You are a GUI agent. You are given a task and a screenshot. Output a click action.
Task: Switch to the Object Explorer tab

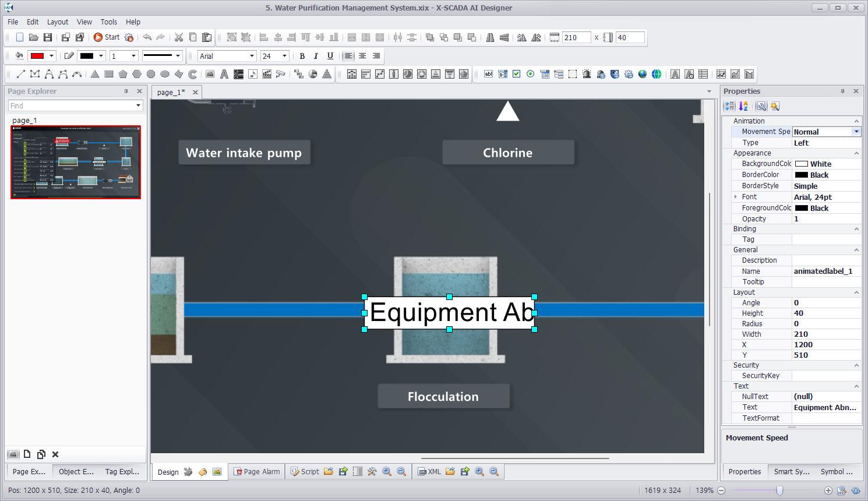click(76, 471)
